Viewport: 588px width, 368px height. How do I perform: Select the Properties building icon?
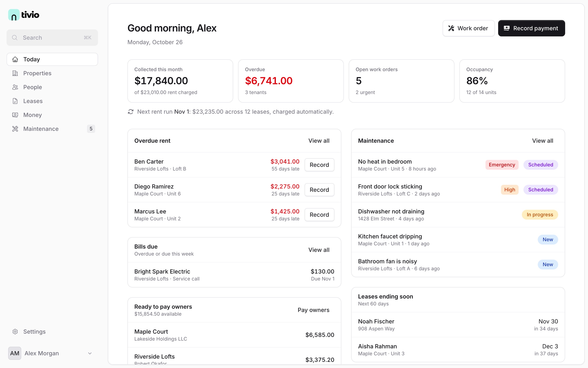click(15, 73)
